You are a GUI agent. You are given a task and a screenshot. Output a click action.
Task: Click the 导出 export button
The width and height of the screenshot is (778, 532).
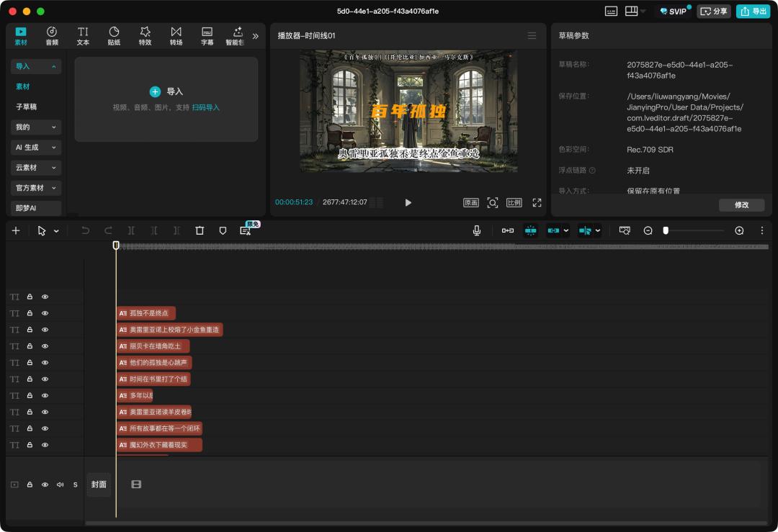(x=753, y=12)
